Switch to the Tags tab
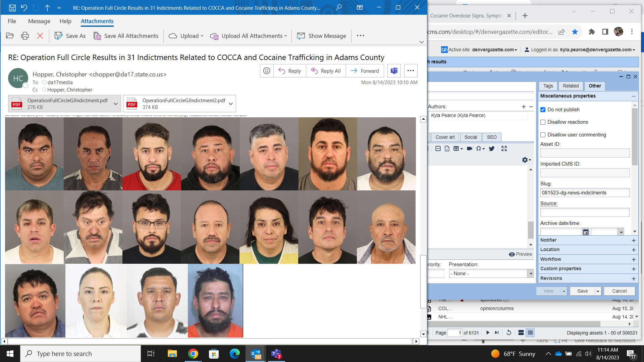 548,86
